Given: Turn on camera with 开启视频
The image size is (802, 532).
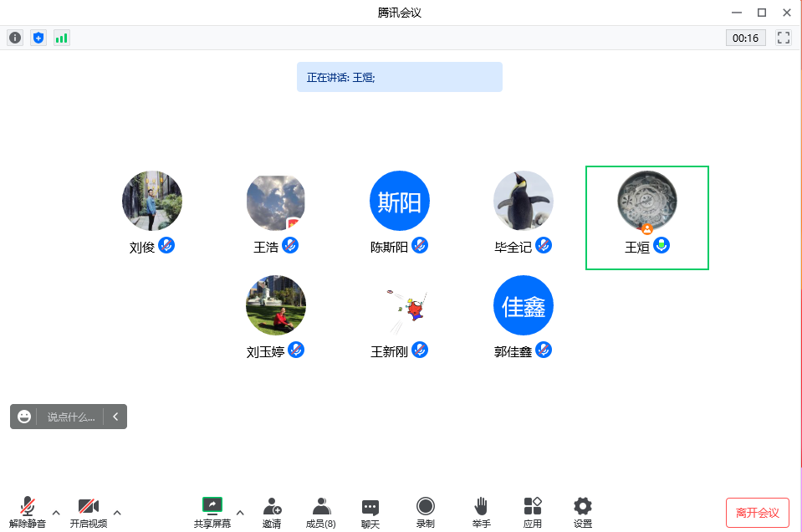Looking at the screenshot, I should (88, 512).
